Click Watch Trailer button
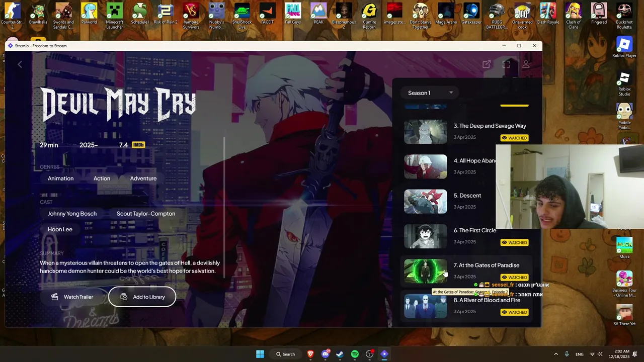Screen dimensions: 644x362 point(73,297)
